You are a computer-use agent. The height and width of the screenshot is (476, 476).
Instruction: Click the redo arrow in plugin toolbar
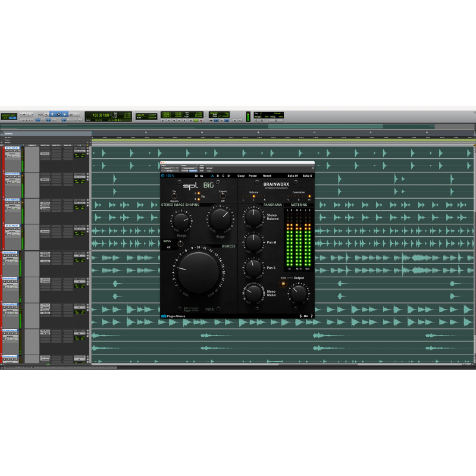(202, 176)
